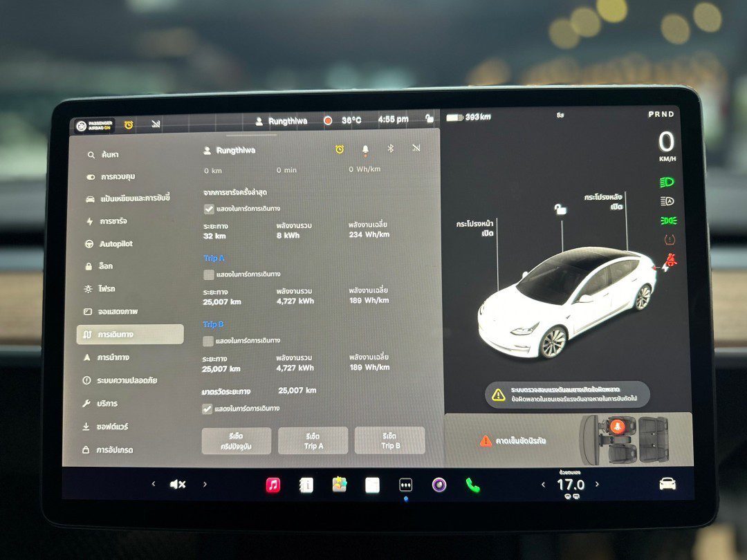
Task: Check the show-in-card box under Trip A
Action: (209, 274)
